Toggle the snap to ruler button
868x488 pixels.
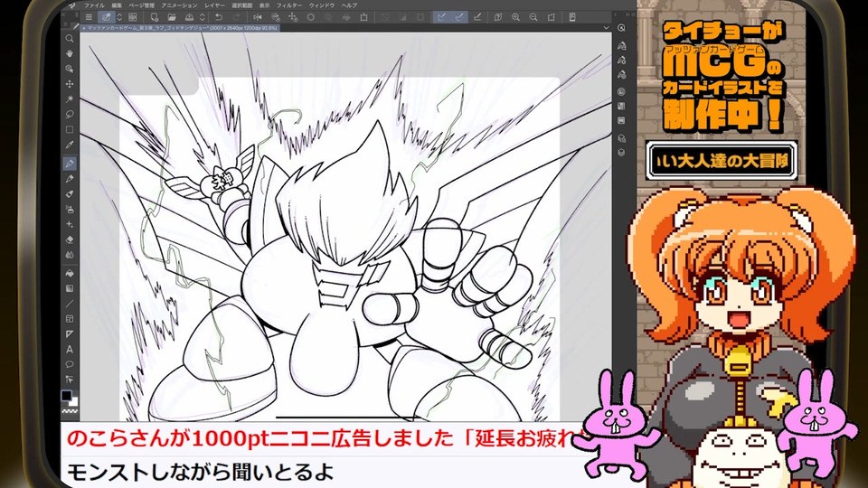(x=442, y=17)
